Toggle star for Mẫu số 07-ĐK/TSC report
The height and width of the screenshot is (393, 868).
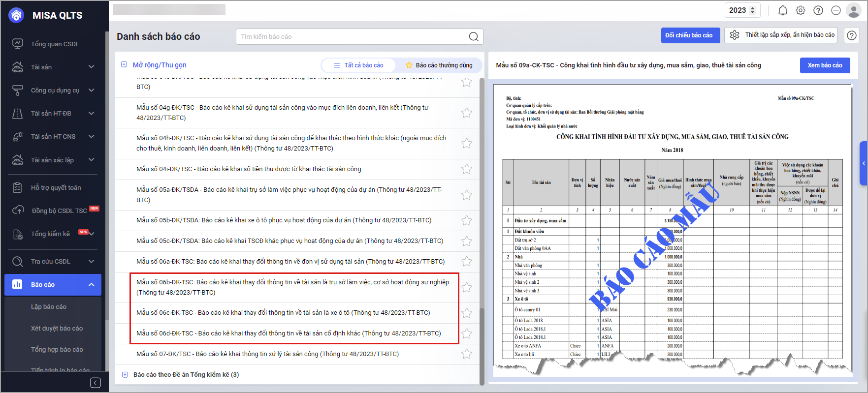[x=466, y=354]
